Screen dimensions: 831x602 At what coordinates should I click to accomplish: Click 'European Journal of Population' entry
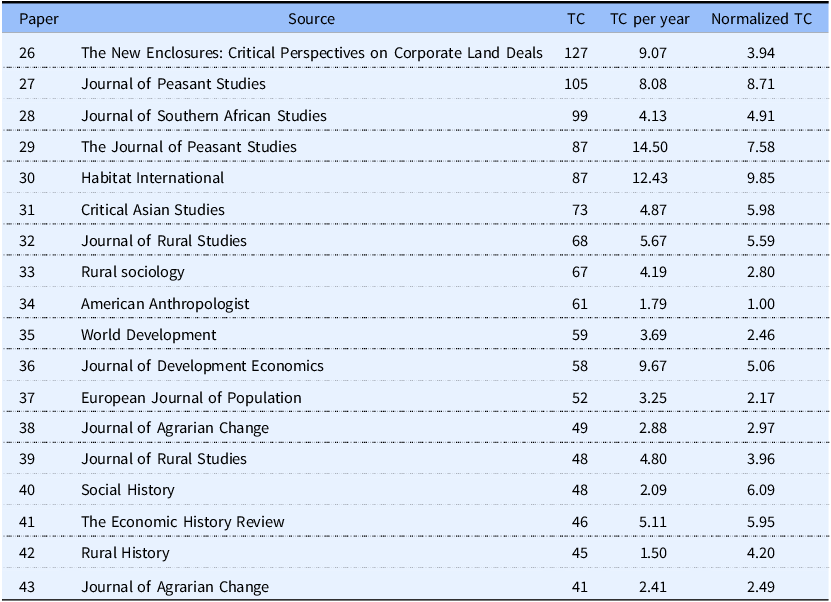[x=191, y=398]
